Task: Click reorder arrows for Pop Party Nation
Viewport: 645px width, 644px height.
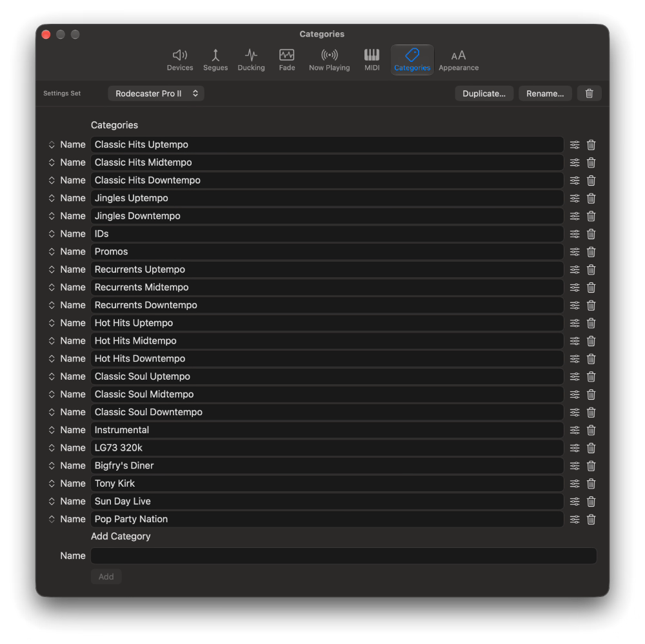Action: click(52, 519)
